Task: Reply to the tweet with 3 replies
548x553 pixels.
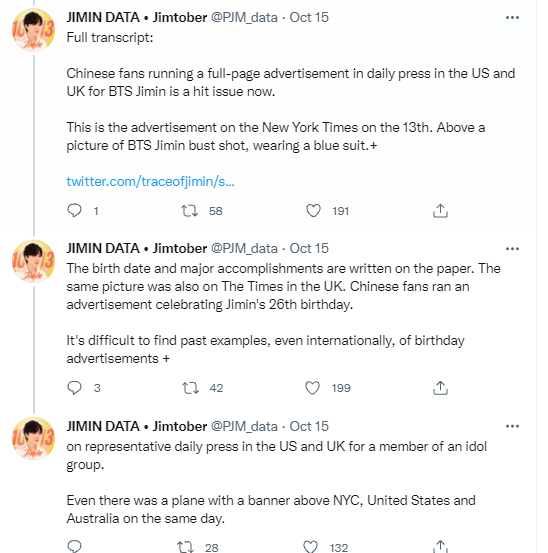Action: pyautogui.click(x=74, y=388)
